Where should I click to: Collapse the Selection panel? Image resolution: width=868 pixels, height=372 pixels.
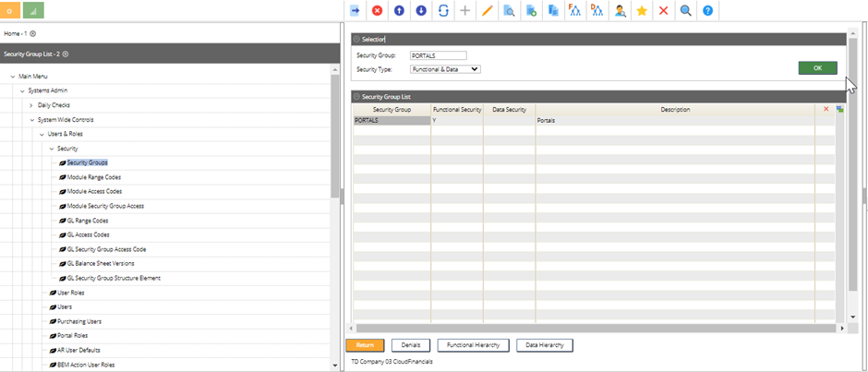point(356,40)
